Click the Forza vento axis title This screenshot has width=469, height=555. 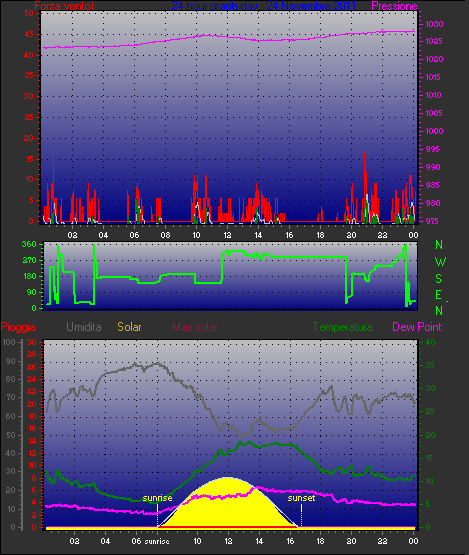point(64,6)
